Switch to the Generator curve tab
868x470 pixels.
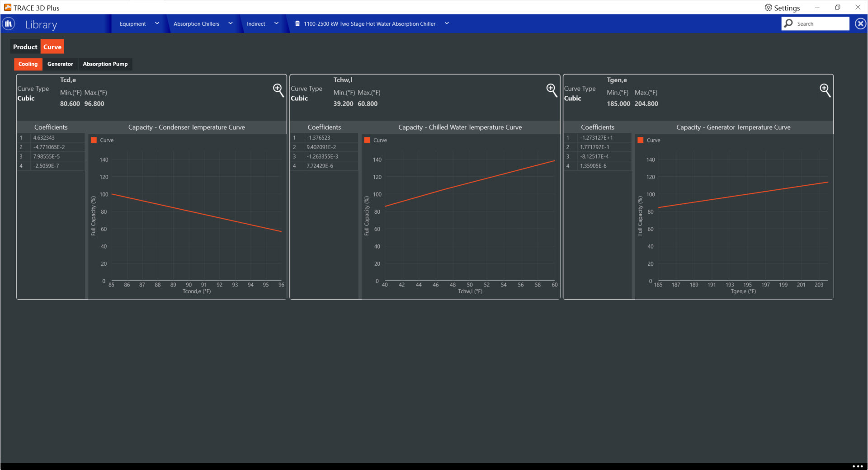coord(60,64)
